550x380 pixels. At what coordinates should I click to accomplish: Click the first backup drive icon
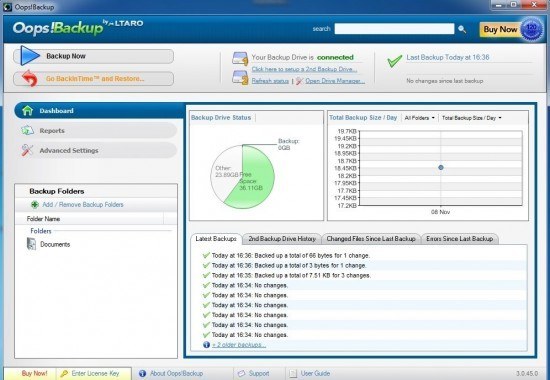(x=240, y=59)
